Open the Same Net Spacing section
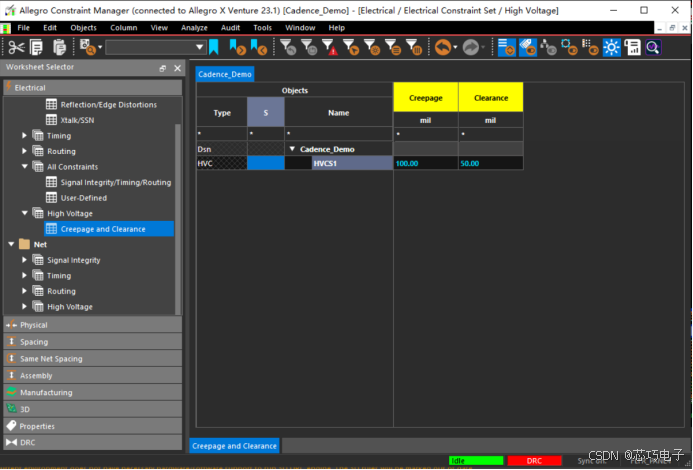The width and height of the screenshot is (693, 470). tap(93, 359)
